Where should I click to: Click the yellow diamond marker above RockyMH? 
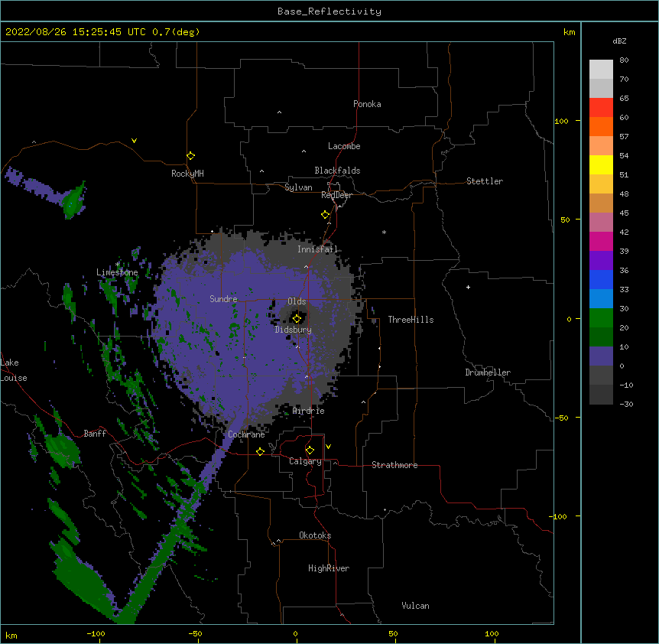click(x=190, y=156)
